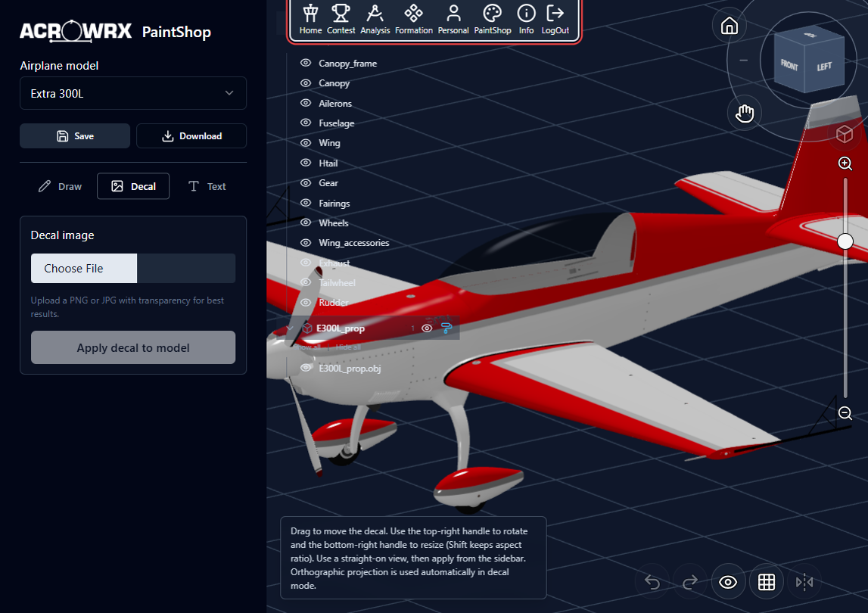Reset view with the home view button
Screen dimensions: 868x613
click(729, 26)
